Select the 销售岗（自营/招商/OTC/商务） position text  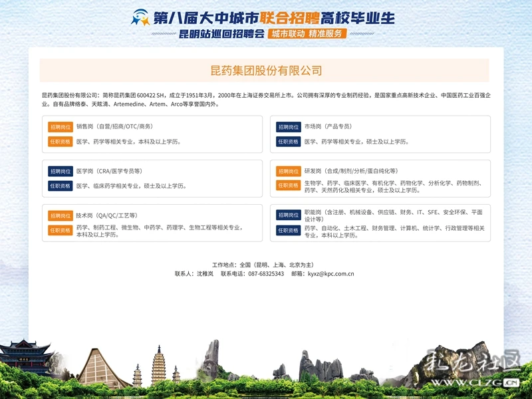115,126
